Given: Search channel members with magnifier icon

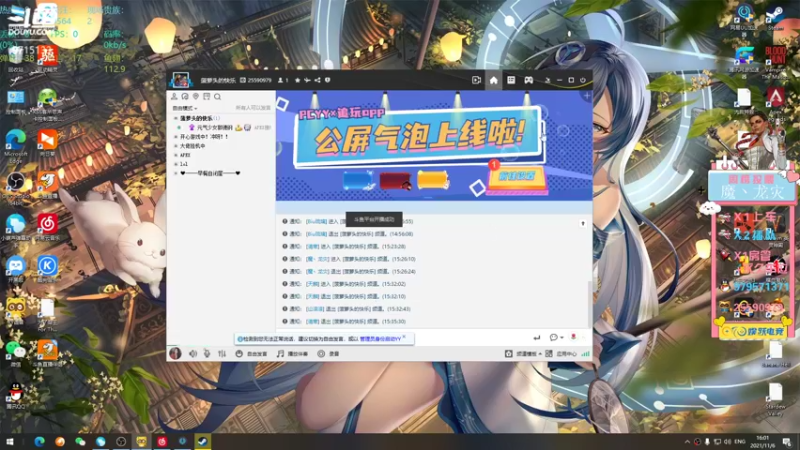Looking at the screenshot, I should tap(217, 96).
